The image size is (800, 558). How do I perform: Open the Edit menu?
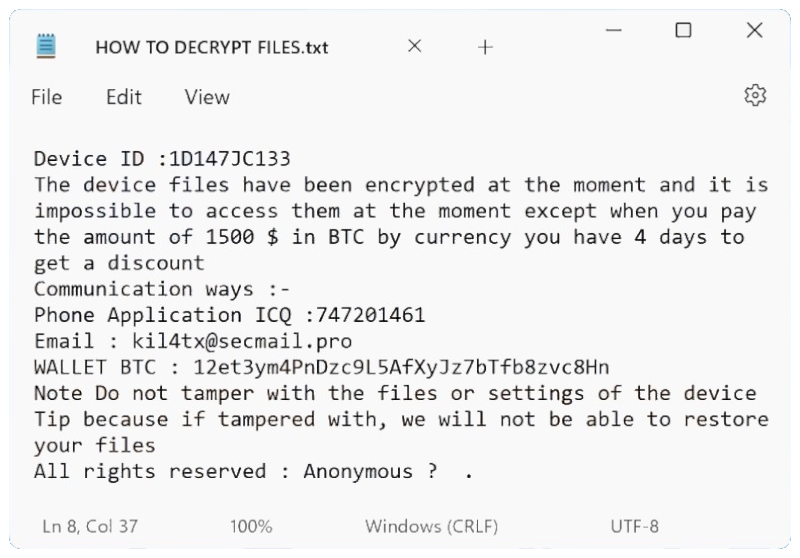(x=124, y=97)
